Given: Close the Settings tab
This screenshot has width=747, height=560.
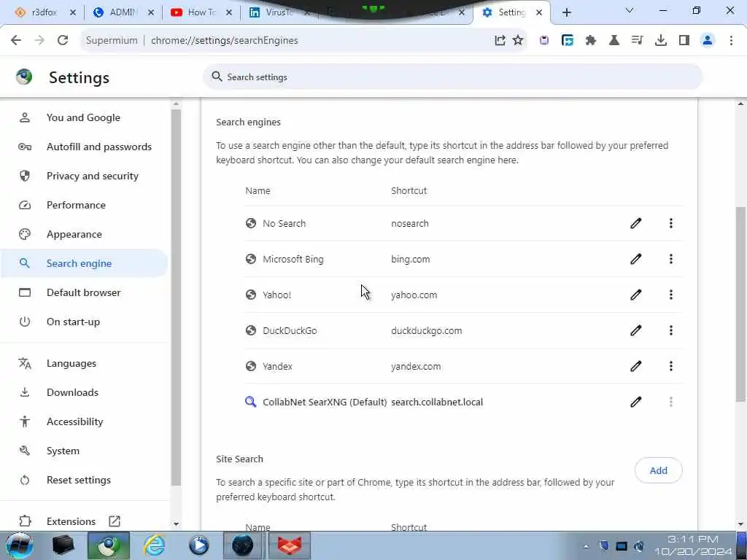Looking at the screenshot, I should point(539,12).
